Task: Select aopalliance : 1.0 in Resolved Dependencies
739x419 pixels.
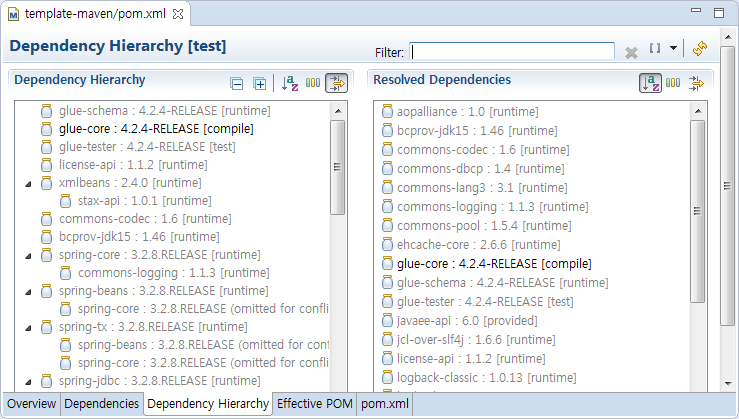Action: pos(468,112)
